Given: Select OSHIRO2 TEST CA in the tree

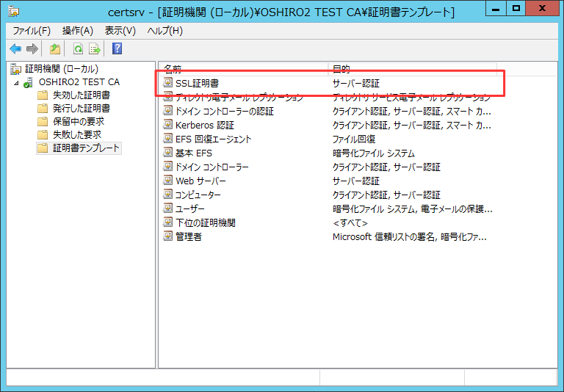Looking at the screenshot, I should click(x=79, y=82).
